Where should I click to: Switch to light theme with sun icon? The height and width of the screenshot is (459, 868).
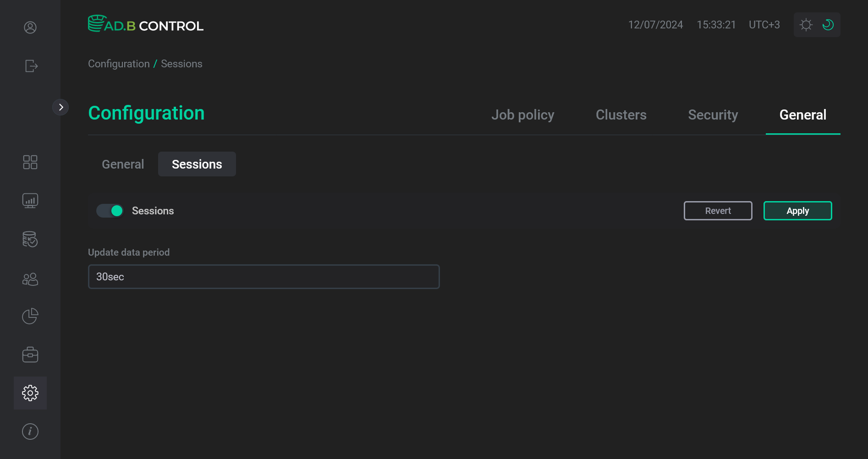[806, 25]
